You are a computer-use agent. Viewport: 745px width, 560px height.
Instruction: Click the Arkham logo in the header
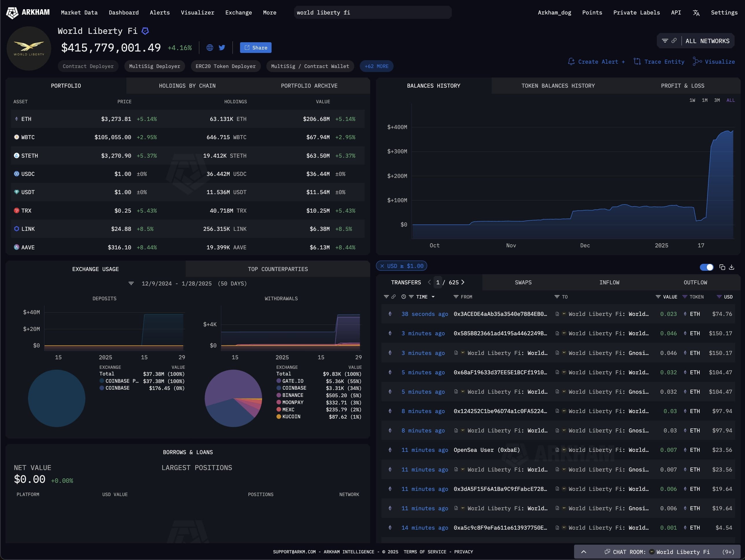tap(28, 12)
